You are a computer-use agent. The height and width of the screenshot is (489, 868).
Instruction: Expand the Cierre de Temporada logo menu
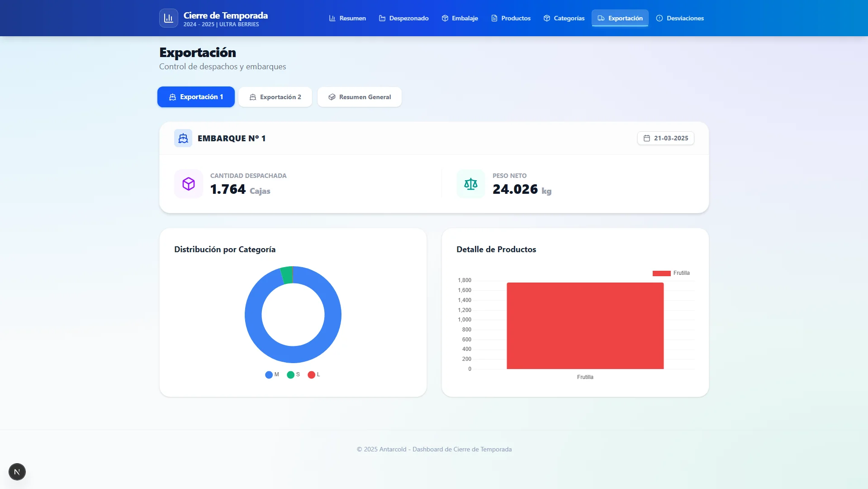[x=168, y=18]
